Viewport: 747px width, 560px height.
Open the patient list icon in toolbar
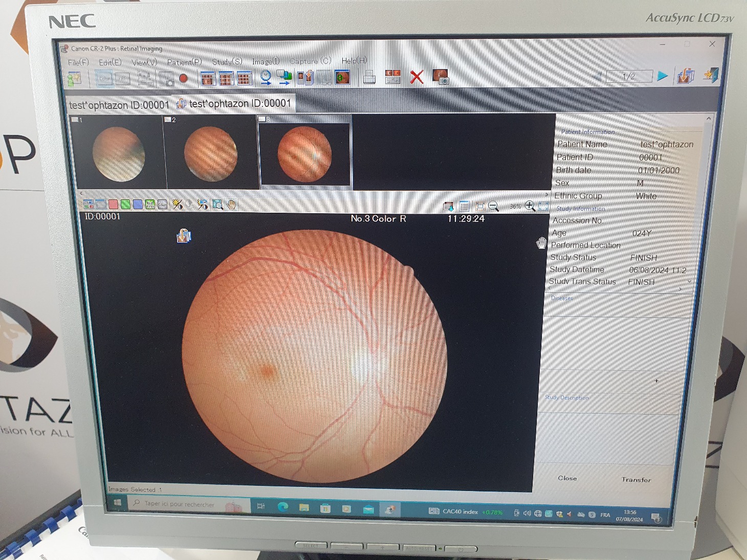(x=74, y=79)
